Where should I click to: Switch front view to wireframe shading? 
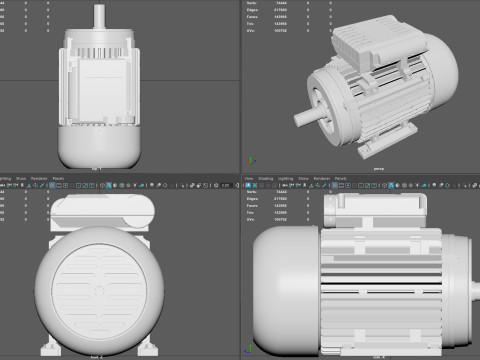point(102,185)
